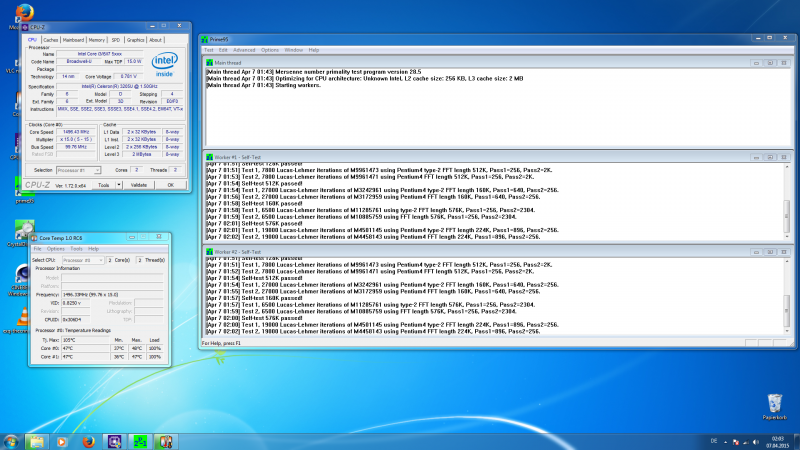Screen dimensions: 800x450
Task: Open the File menu in Core Temp
Action: tap(37, 249)
